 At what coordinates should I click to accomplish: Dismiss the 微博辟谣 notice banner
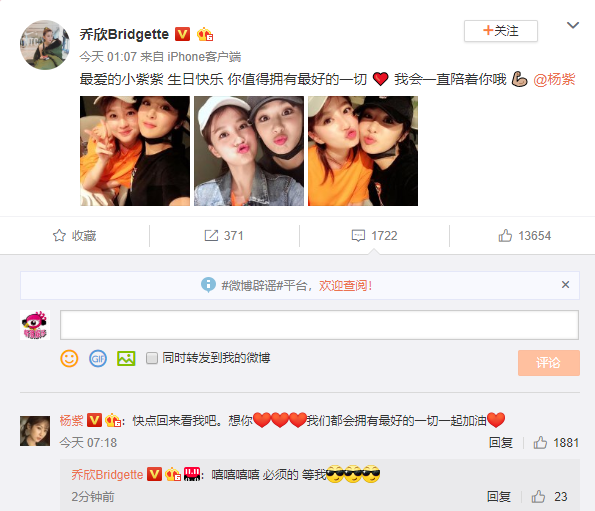click(565, 285)
